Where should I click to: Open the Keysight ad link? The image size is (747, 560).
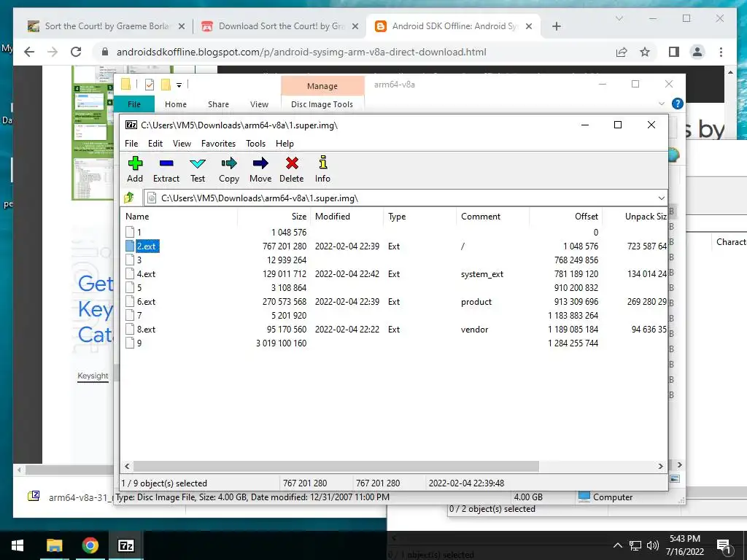pyautogui.click(x=93, y=376)
